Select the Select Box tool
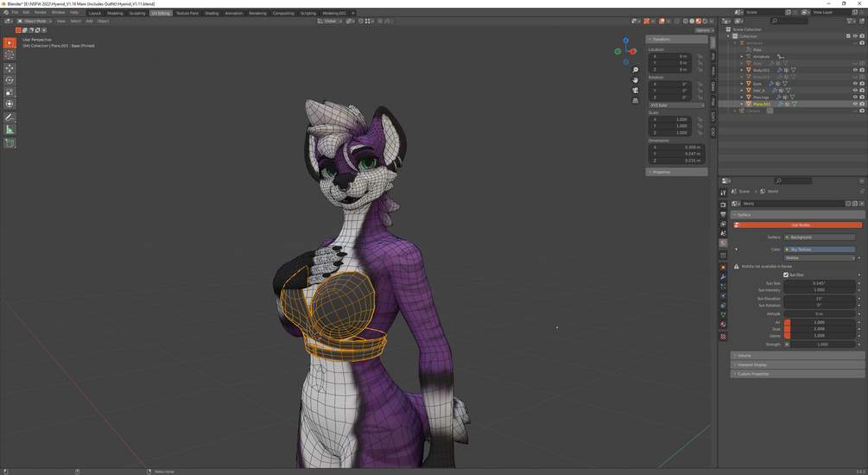 [10, 42]
